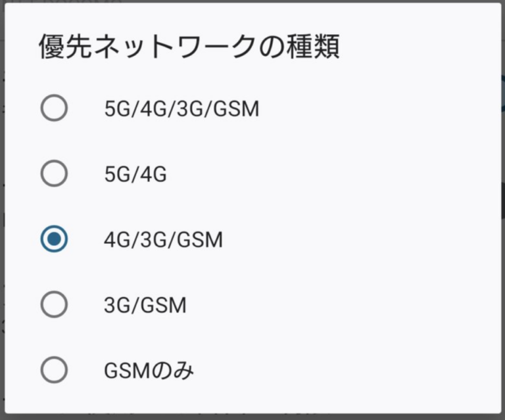The width and height of the screenshot is (505, 420).
Task: Click the 優先ネットワークの種類 dialog title
Action: pyautogui.click(x=189, y=47)
